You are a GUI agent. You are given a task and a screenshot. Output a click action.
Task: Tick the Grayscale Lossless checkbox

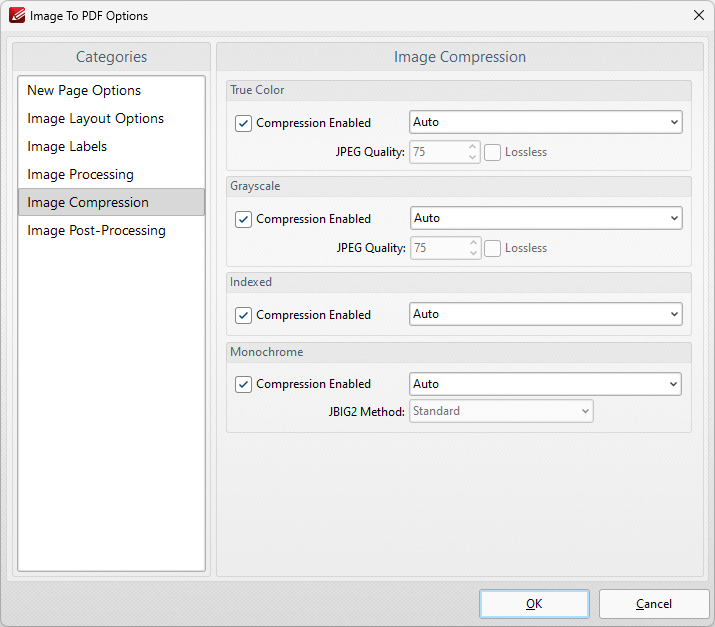coord(492,249)
